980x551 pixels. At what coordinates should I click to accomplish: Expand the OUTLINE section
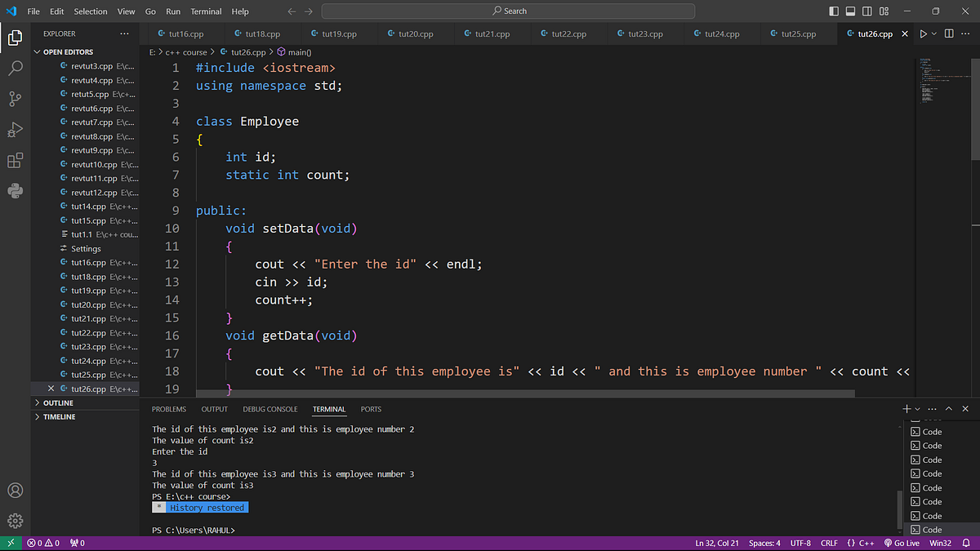point(60,402)
